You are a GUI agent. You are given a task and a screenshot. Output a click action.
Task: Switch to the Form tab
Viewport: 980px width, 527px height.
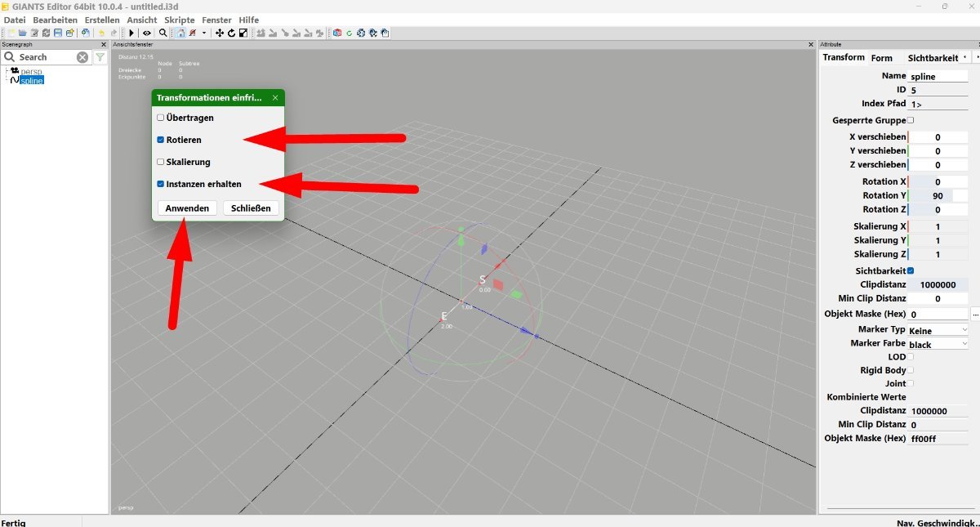(x=882, y=58)
